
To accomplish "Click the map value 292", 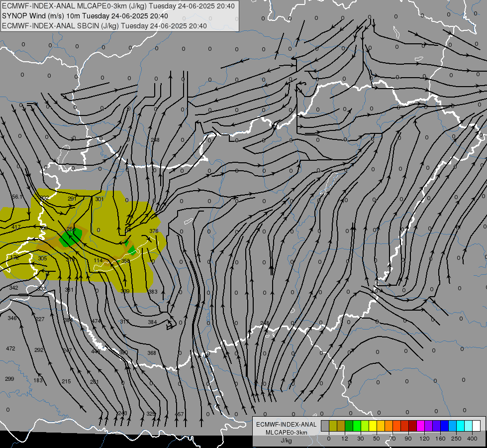I will tap(39, 350).
